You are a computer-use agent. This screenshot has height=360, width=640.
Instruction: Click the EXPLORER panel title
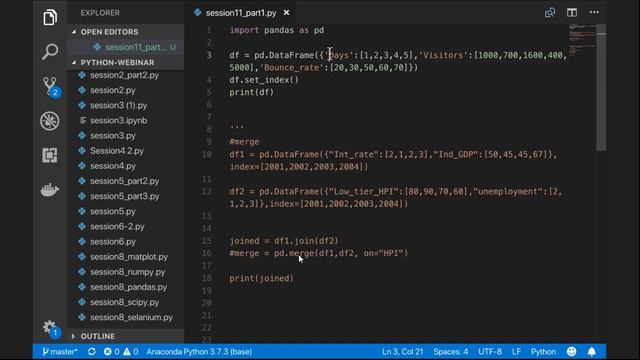pyautogui.click(x=100, y=13)
